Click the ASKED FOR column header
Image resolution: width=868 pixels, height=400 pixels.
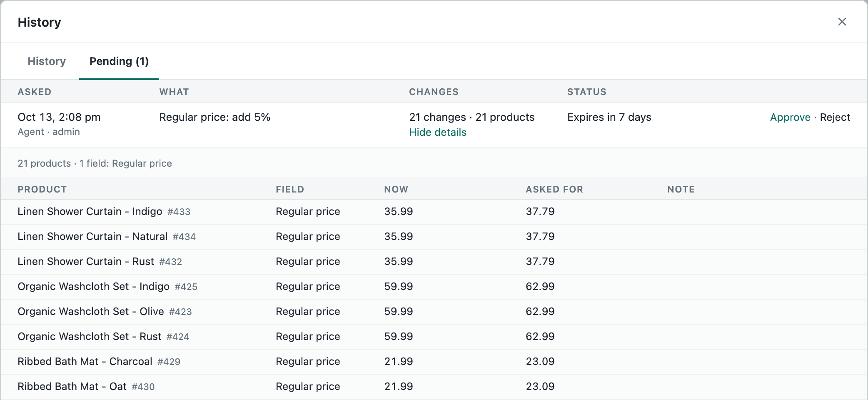554,190
